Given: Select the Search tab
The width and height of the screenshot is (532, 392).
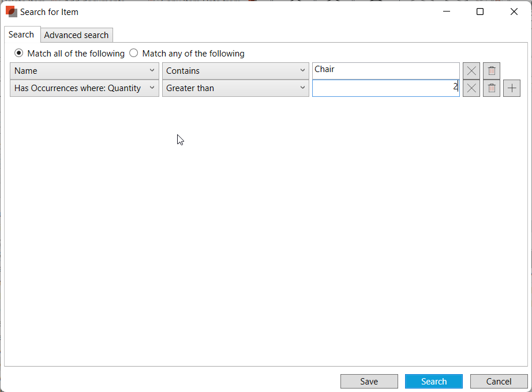Looking at the screenshot, I should point(21,35).
